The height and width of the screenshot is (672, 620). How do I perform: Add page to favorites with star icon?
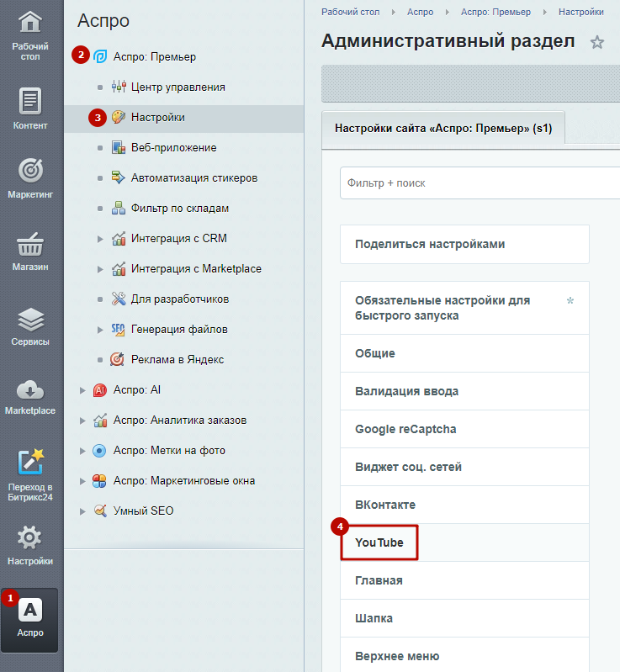pos(596,42)
